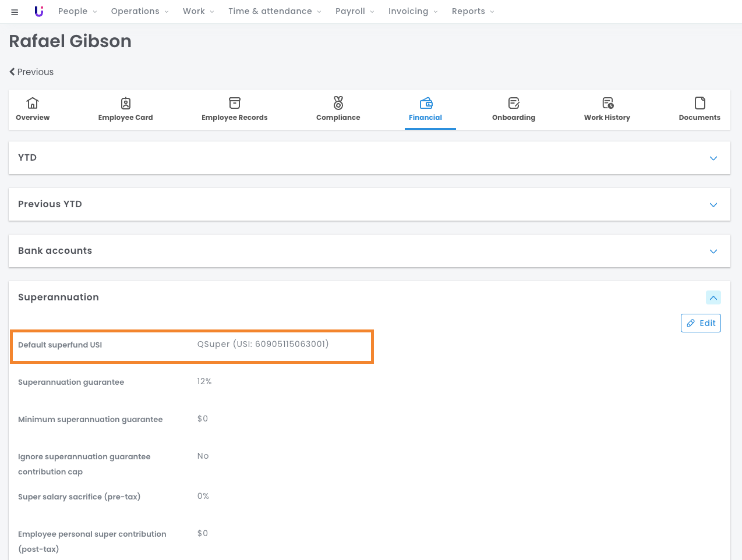The height and width of the screenshot is (560, 742).
Task: Select the Compliance medal icon
Action: (x=338, y=103)
